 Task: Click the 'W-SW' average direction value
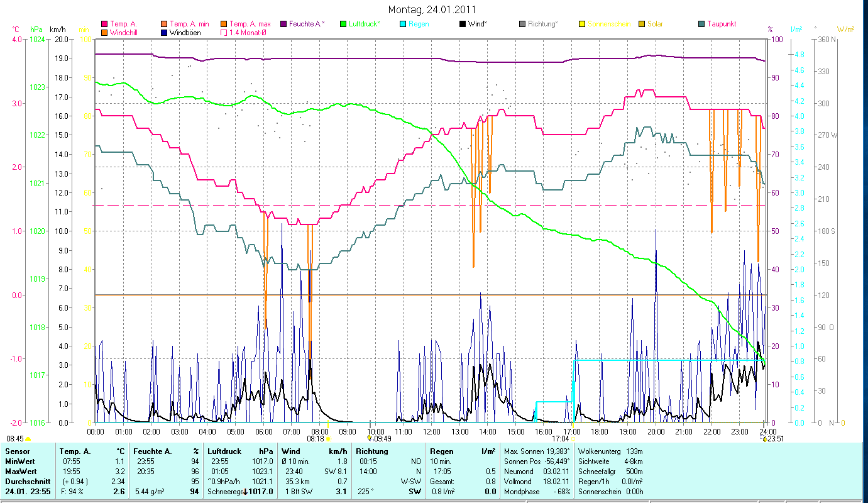412,482
